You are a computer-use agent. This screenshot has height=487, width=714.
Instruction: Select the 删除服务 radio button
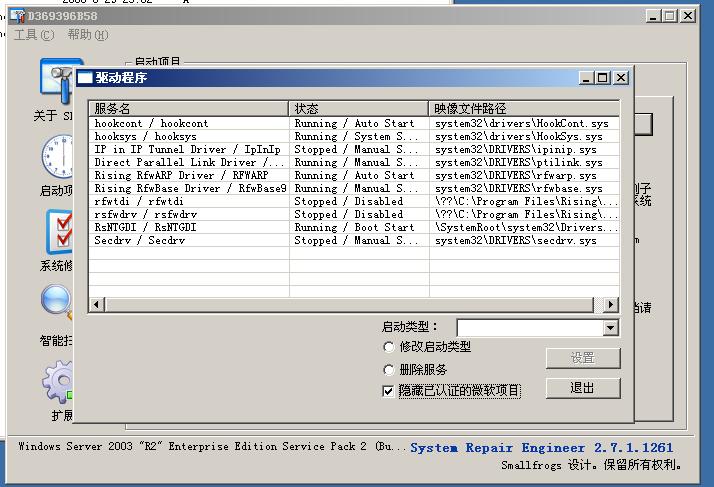(388, 369)
